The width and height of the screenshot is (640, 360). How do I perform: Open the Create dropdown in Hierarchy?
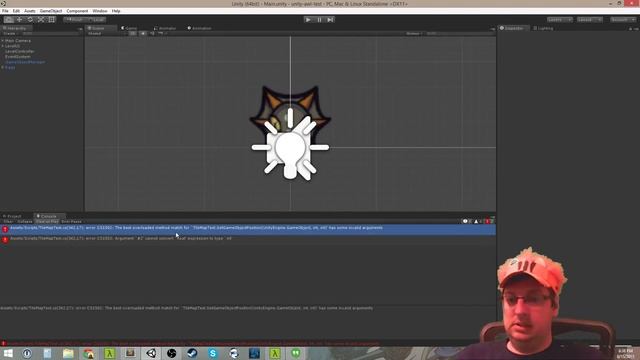[10, 33]
